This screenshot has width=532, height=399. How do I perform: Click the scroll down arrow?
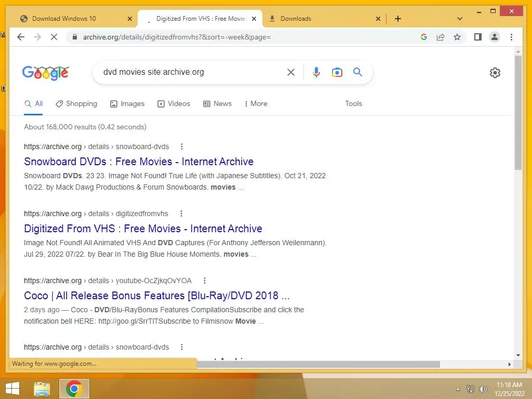click(x=518, y=355)
